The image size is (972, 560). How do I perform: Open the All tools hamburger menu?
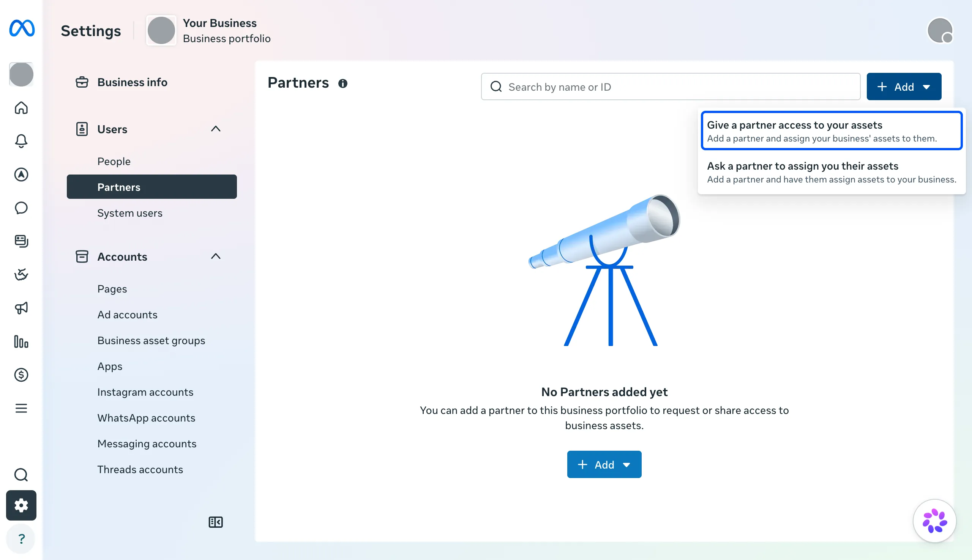click(x=21, y=408)
